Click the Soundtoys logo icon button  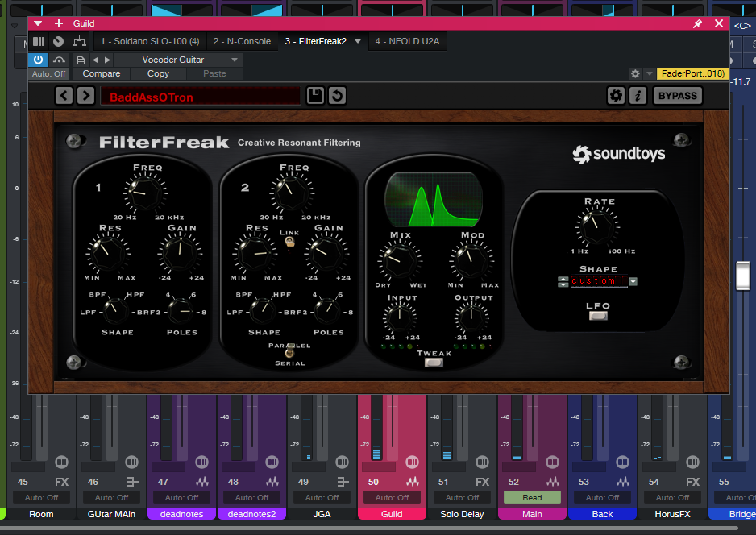(616, 95)
